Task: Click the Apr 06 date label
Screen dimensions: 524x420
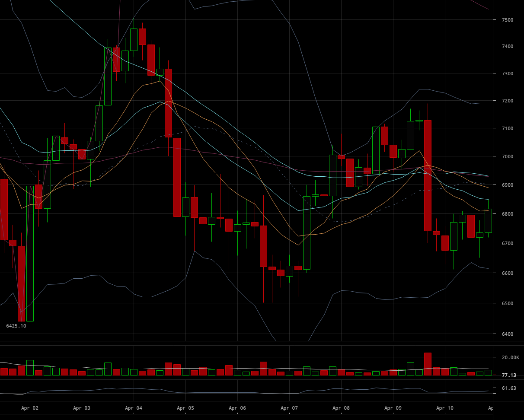Action: [237, 408]
